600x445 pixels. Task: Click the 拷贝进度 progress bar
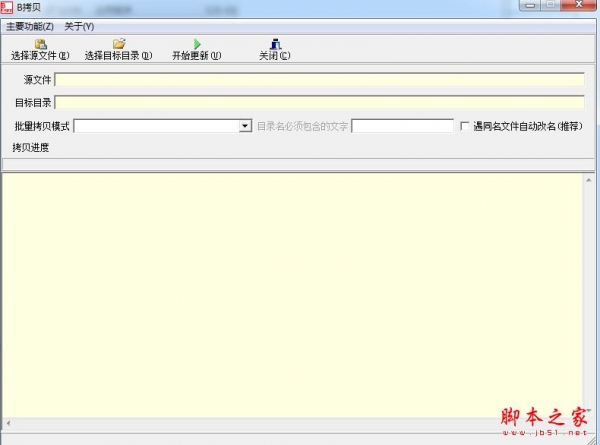pos(298,164)
